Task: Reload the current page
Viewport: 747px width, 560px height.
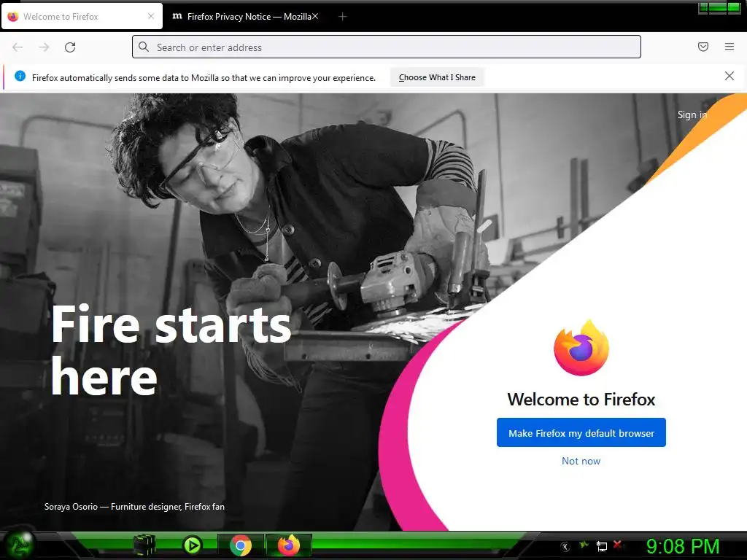Action: (70, 47)
